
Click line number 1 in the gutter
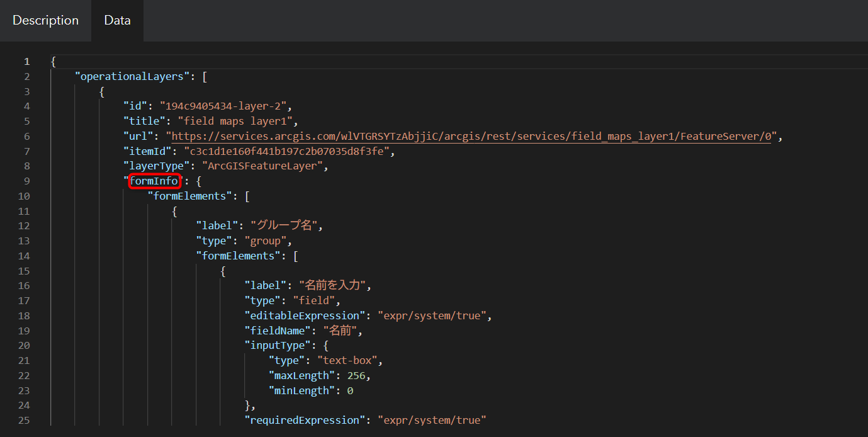(x=26, y=60)
